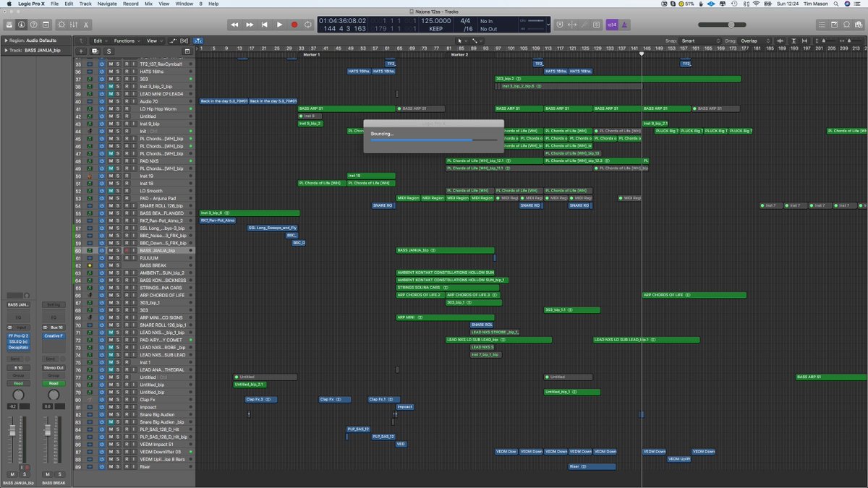Image resolution: width=868 pixels, height=488 pixels.
Task: Open the Apple Loops browser icon
Action: coord(846,25)
